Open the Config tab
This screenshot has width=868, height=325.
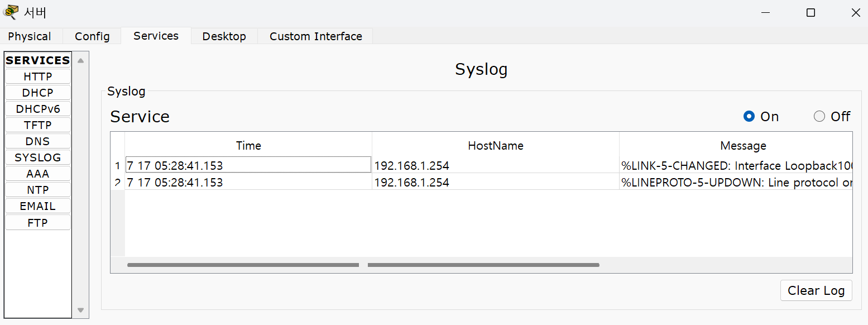pyautogui.click(x=92, y=36)
